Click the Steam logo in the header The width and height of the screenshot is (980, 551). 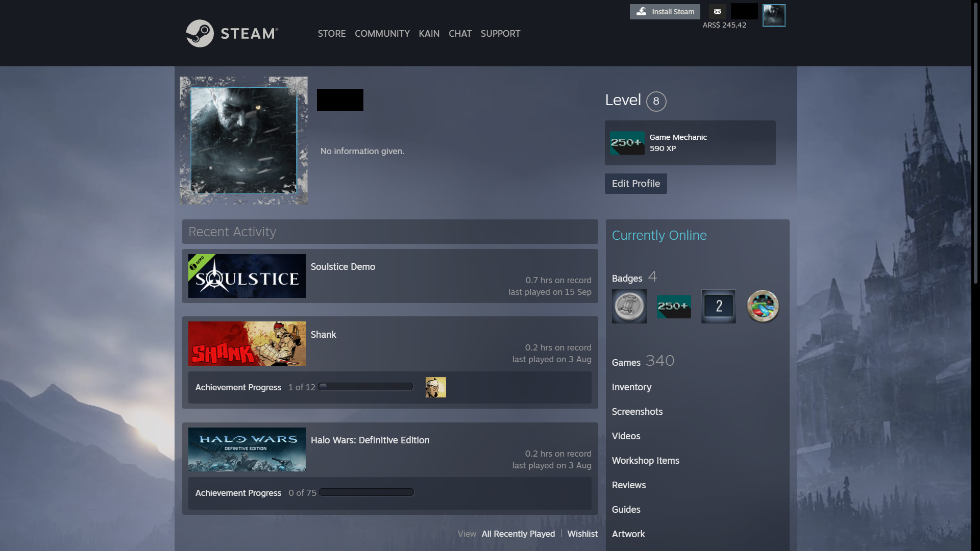click(x=232, y=34)
